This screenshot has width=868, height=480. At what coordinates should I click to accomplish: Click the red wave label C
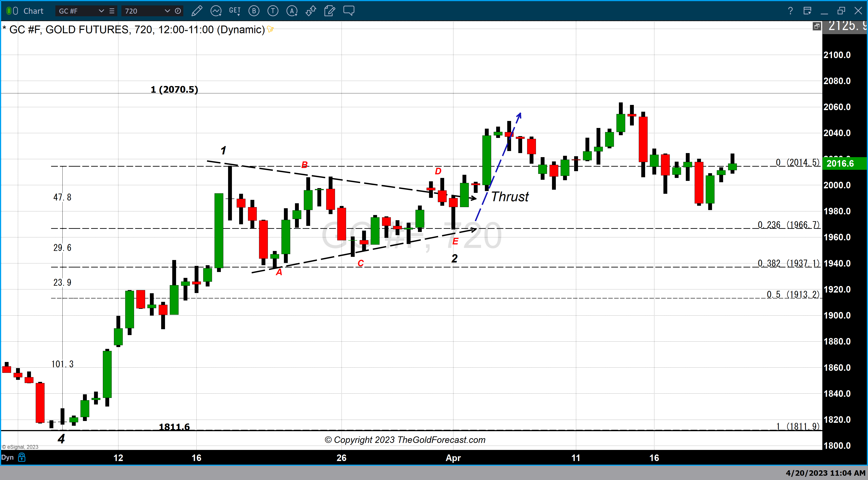[361, 263]
